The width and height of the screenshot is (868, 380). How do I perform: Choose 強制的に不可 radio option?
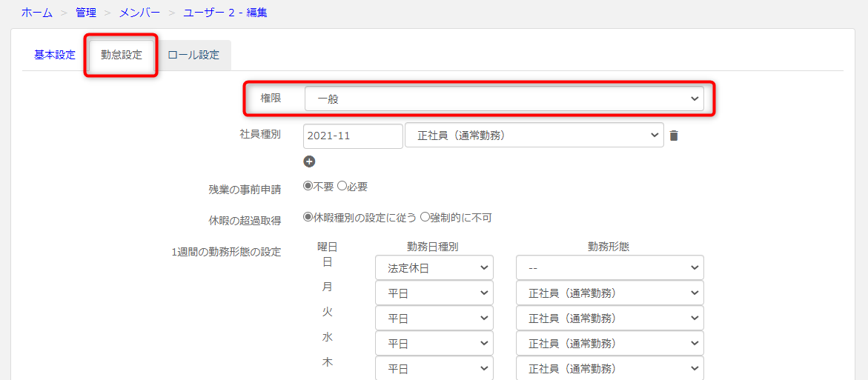(x=425, y=217)
